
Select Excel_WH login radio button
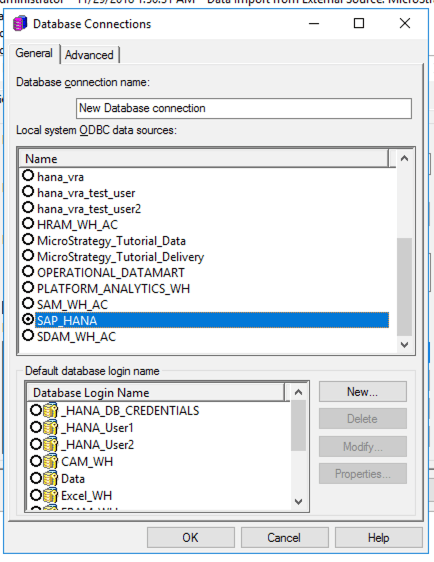coord(36,495)
